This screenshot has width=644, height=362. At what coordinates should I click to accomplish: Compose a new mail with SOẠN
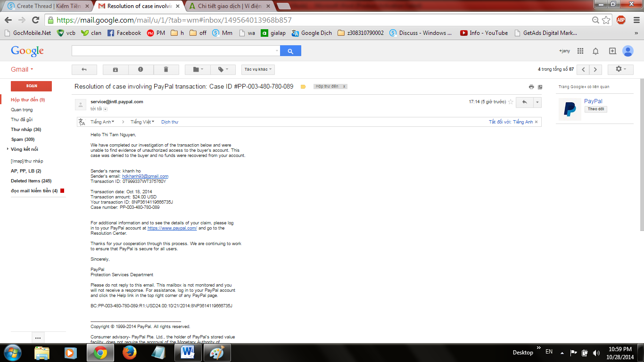pos(31,86)
